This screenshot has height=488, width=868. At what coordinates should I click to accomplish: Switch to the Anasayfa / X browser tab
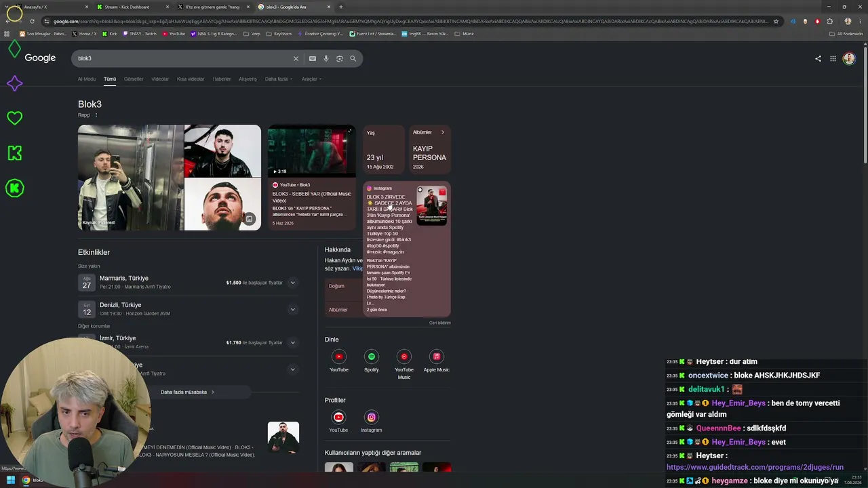[51, 7]
